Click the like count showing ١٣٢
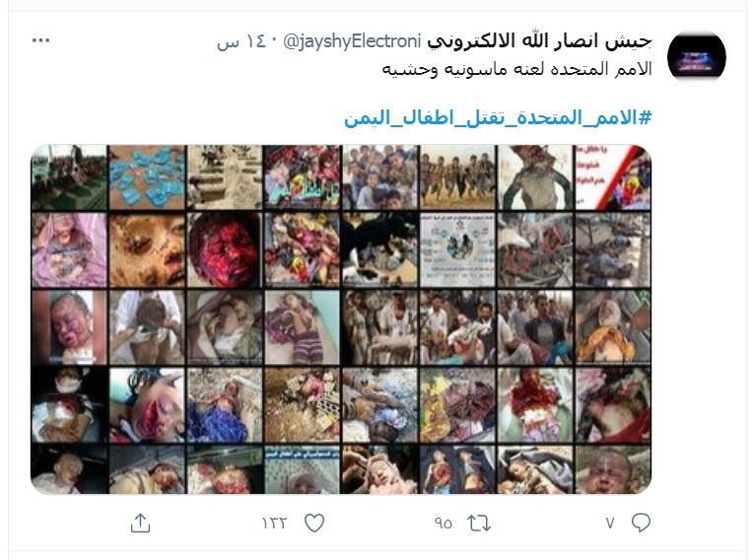The width and height of the screenshot is (755, 560). [x=274, y=523]
